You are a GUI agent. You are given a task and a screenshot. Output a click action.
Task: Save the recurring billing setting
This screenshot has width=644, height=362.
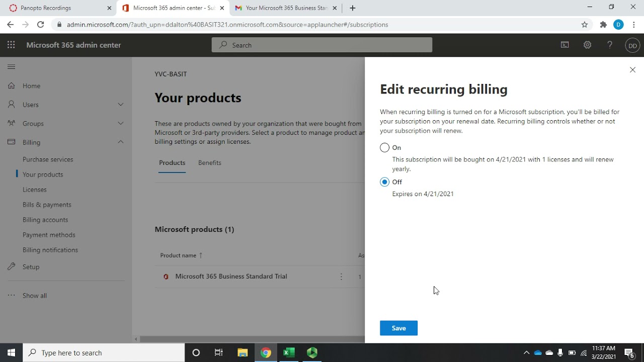point(398,328)
